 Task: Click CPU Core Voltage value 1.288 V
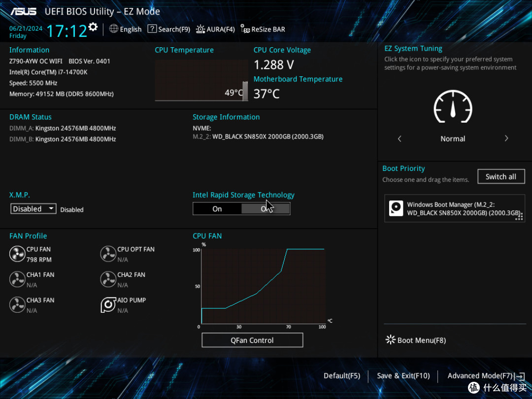coord(274,65)
